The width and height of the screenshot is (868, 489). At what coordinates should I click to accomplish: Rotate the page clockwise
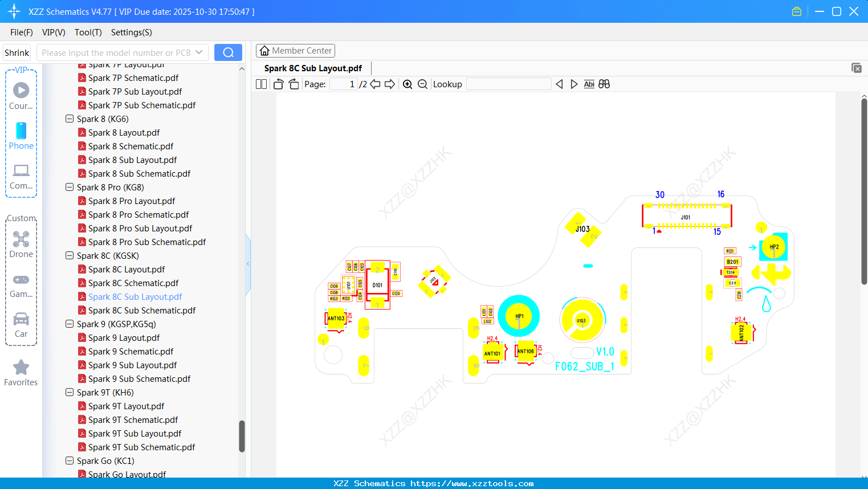click(293, 84)
